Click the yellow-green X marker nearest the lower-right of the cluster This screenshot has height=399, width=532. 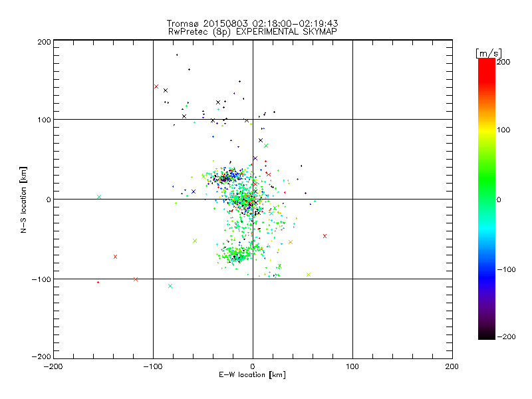point(309,275)
